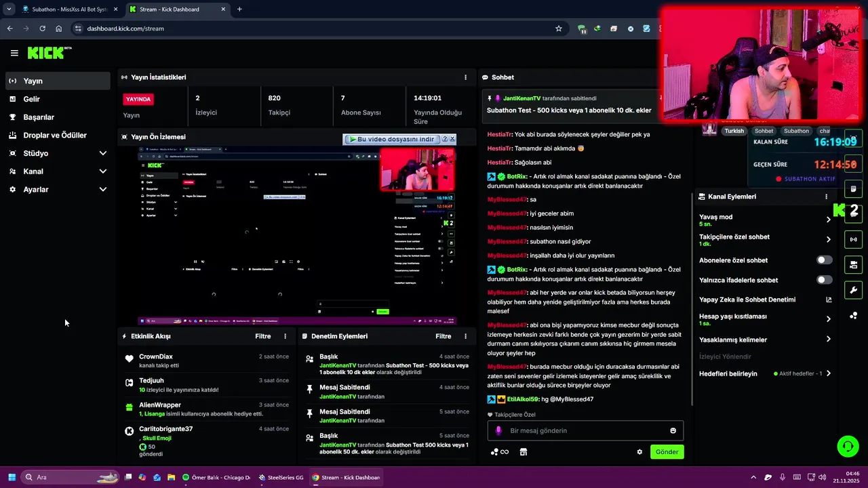Open Yapay Zeka ile Sohbet Denetimi link
This screenshot has width=868, height=488.
[x=764, y=300]
